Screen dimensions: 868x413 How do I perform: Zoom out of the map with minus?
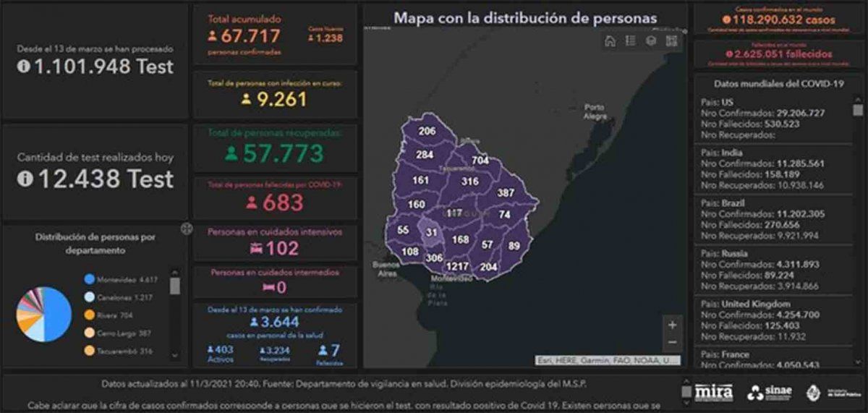pos(672,342)
